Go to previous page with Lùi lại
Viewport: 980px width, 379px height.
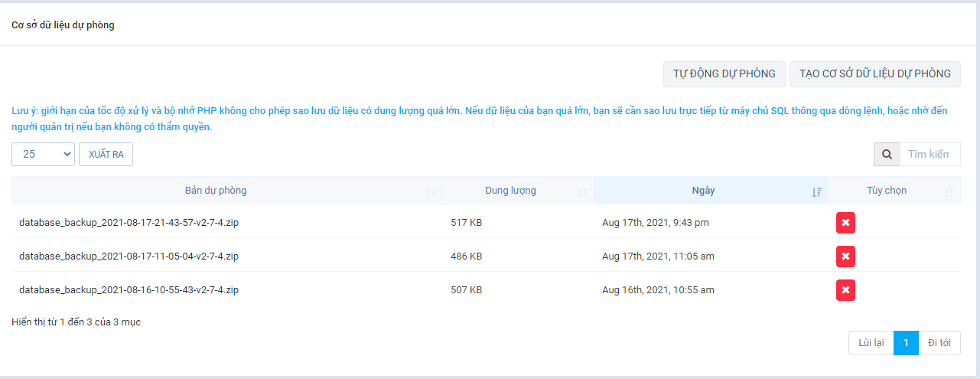pyautogui.click(x=871, y=343)
